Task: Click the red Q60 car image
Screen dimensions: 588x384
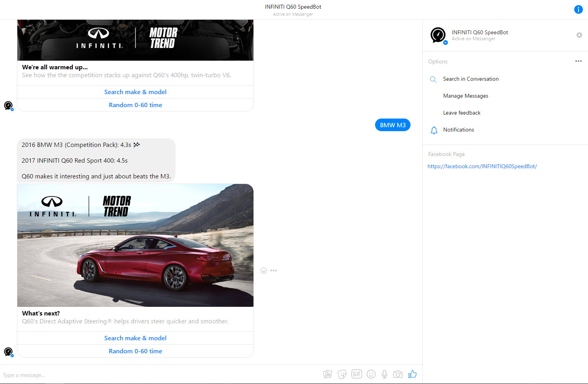Action: [x=135, y=245]
